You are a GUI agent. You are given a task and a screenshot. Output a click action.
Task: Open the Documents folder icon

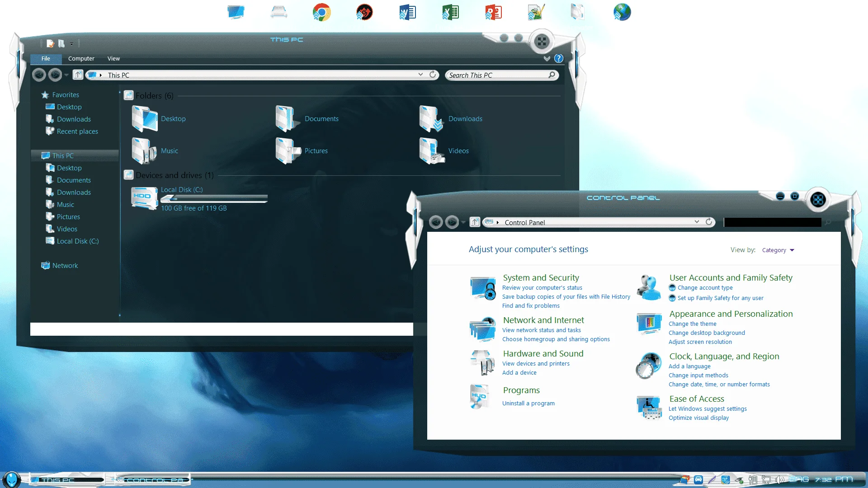[288, 118]
